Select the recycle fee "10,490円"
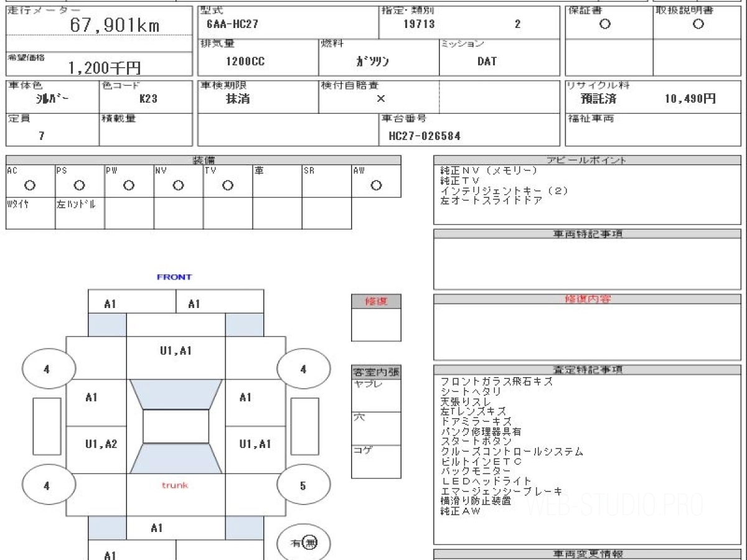Screen dimensions: 747x560 tap(690, 98)
